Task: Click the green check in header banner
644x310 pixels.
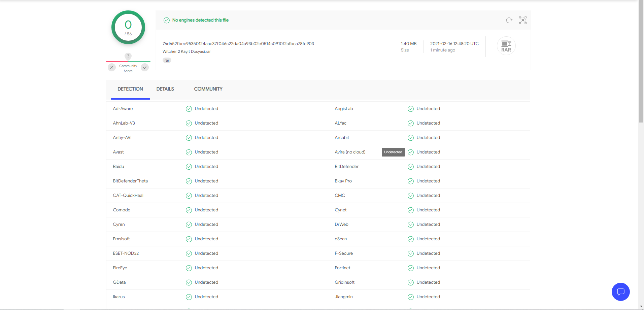Action: [166, 20]
